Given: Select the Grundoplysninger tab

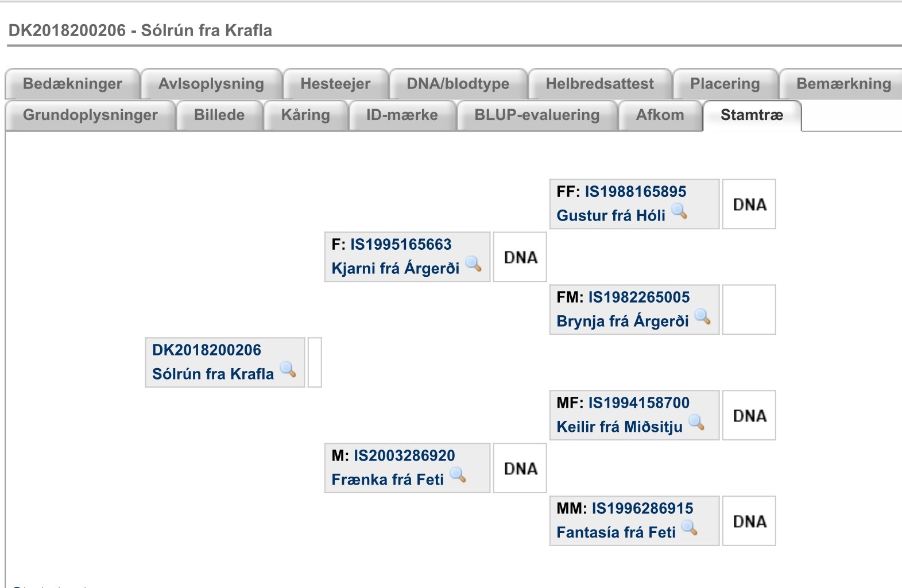Looking at the screenshot, I should tap(90, 115).
